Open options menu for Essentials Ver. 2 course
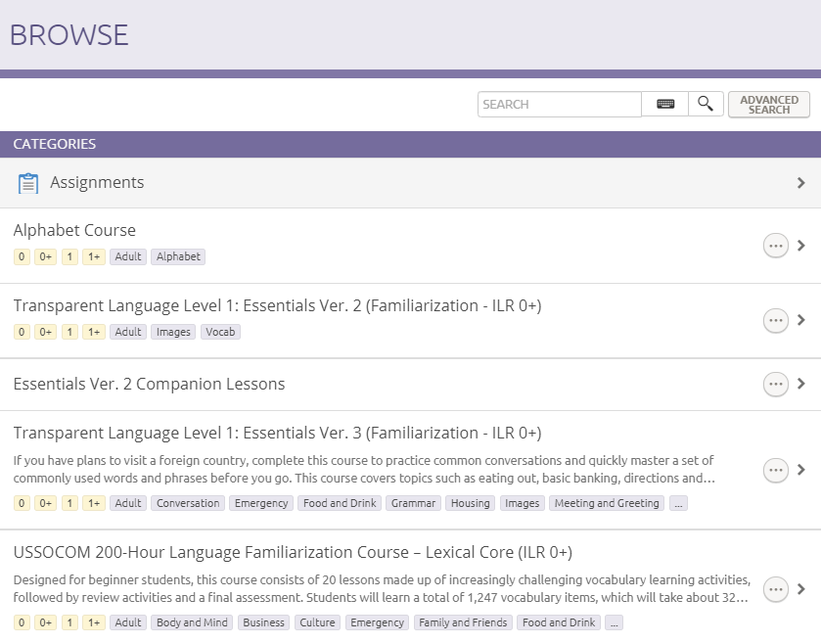821x644 pixels. point(775,320)
